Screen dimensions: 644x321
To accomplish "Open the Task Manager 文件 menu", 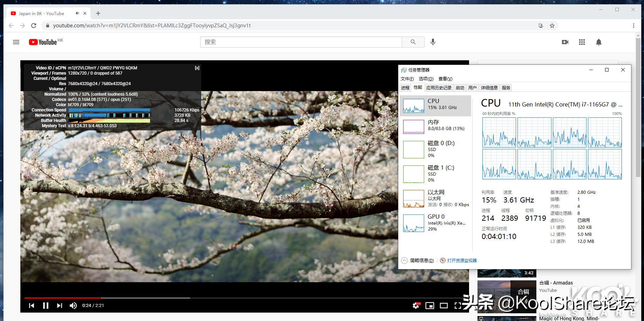I will pyautogui.click(x=407, y=79).
